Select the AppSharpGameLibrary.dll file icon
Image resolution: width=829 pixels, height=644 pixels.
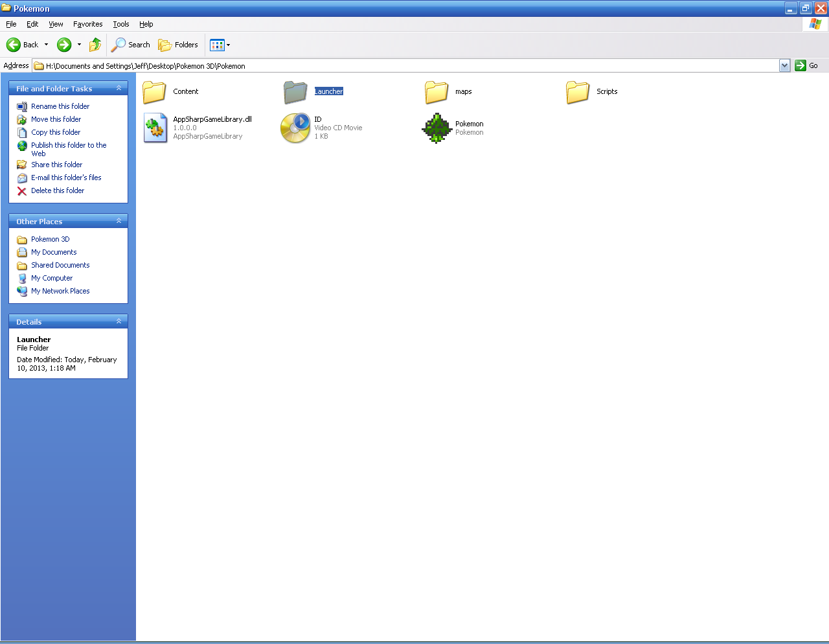pyautogui.click(x=155, y=128)
